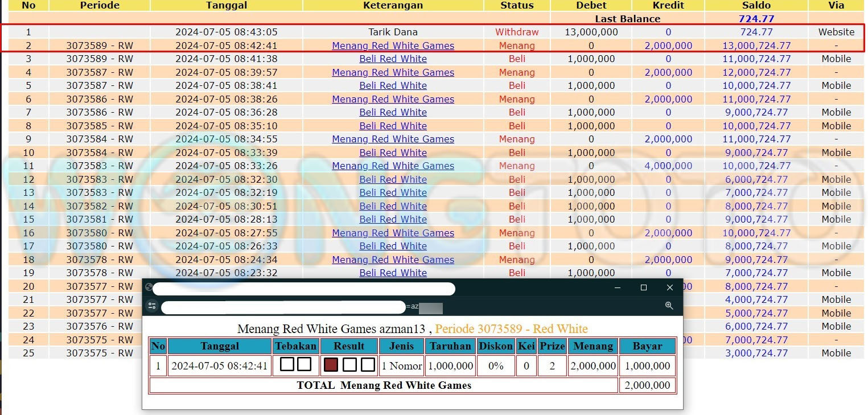Close the Menang Red White popup window

click(670, 287)
